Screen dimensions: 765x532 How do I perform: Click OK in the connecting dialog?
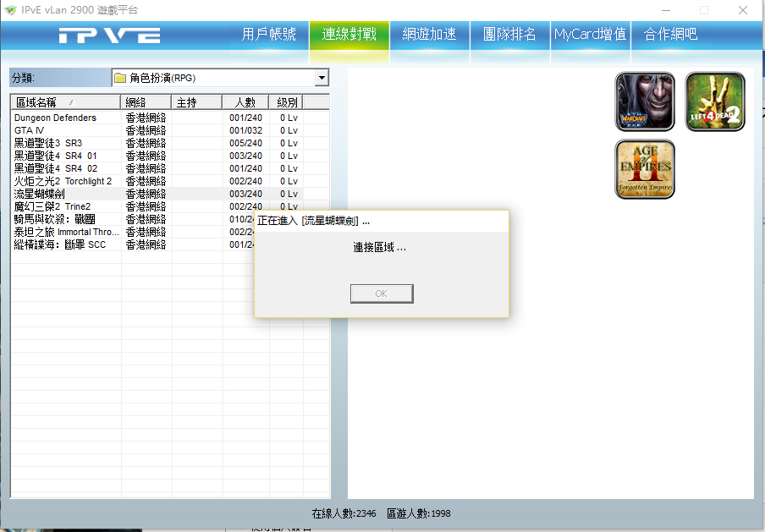tap(382, 293)
